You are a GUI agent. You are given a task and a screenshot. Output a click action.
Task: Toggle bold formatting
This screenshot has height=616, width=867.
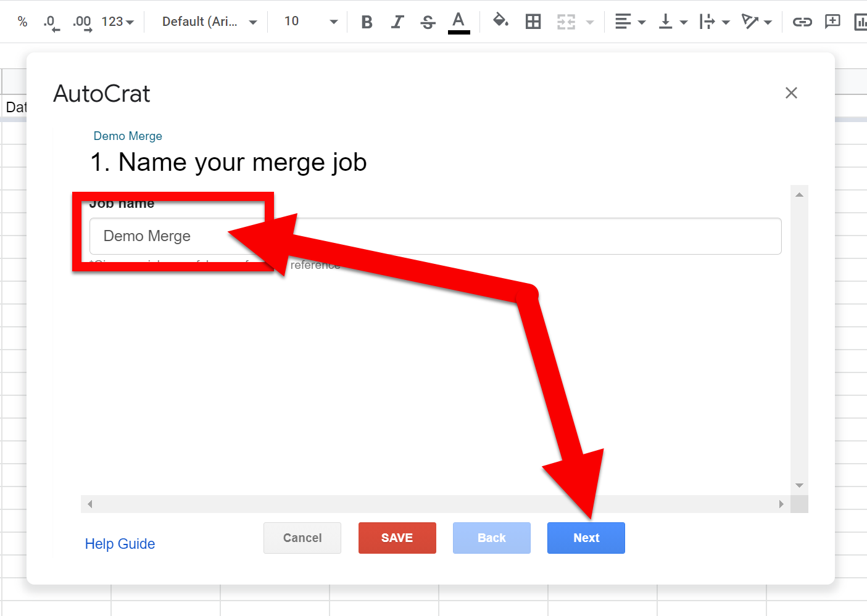tap(367, 22)
